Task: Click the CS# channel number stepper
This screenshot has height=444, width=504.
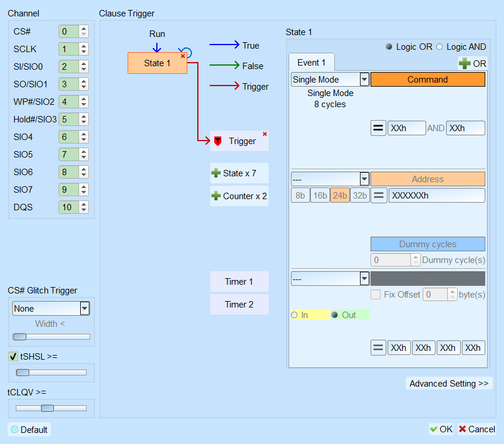Action: [84, 31]
